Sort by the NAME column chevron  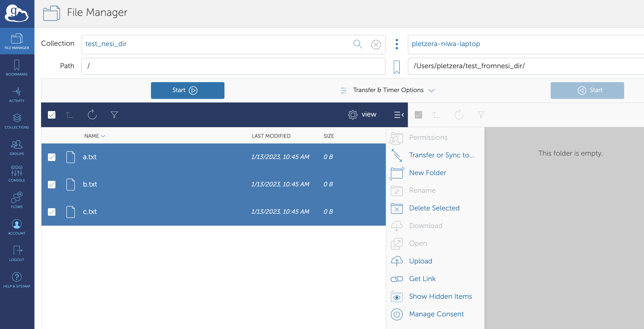tap(103, 136)
